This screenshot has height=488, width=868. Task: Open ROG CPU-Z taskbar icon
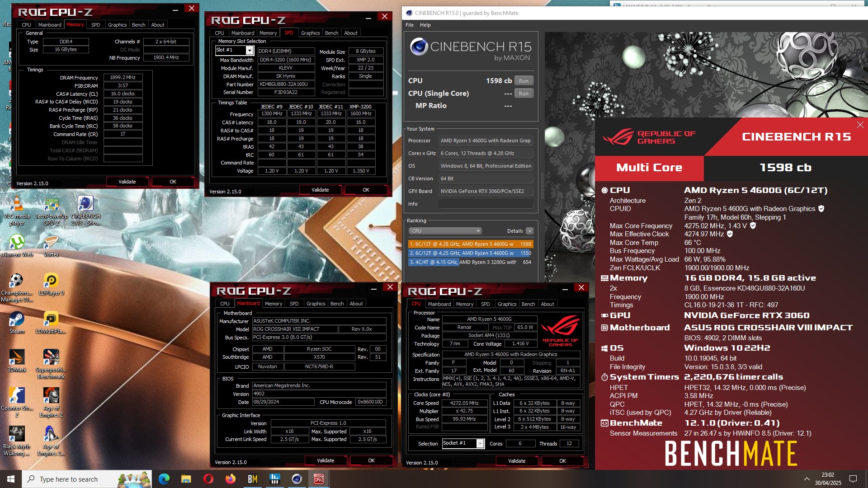319,479
